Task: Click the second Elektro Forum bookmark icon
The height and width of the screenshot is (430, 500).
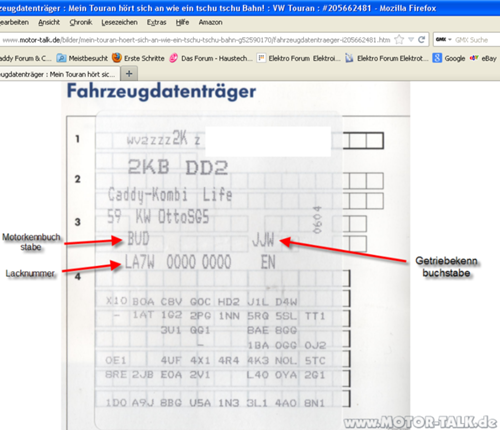Action: pyautogui.click(x=349, y=58)
